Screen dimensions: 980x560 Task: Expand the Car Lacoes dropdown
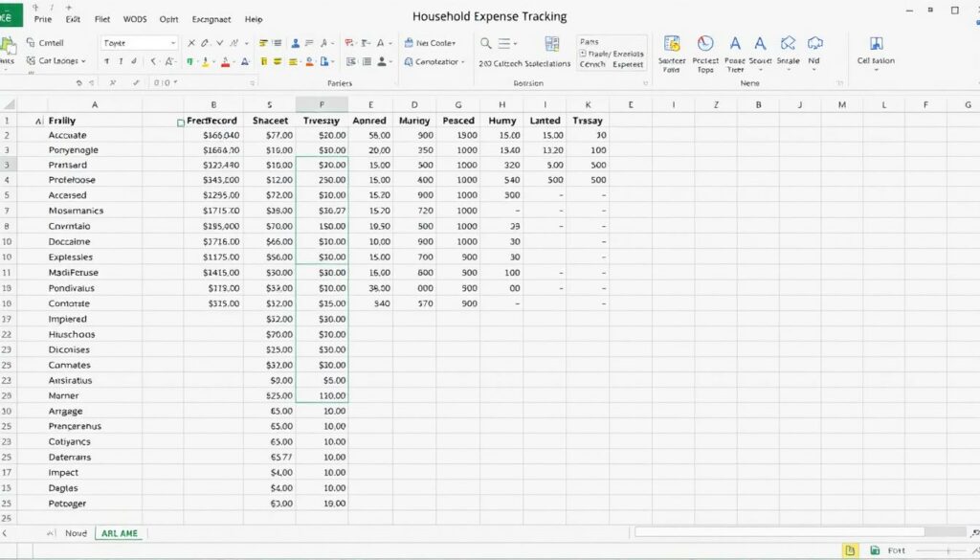click(83, 61)
